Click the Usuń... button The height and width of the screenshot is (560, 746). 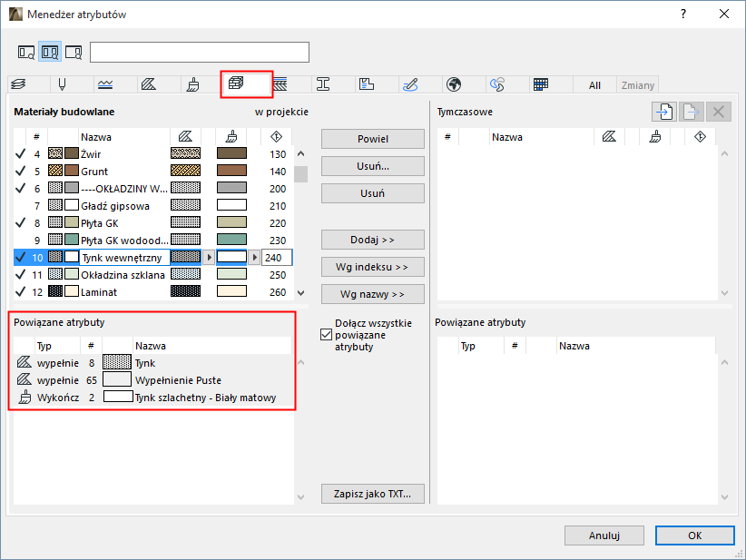tap(373, 166)
